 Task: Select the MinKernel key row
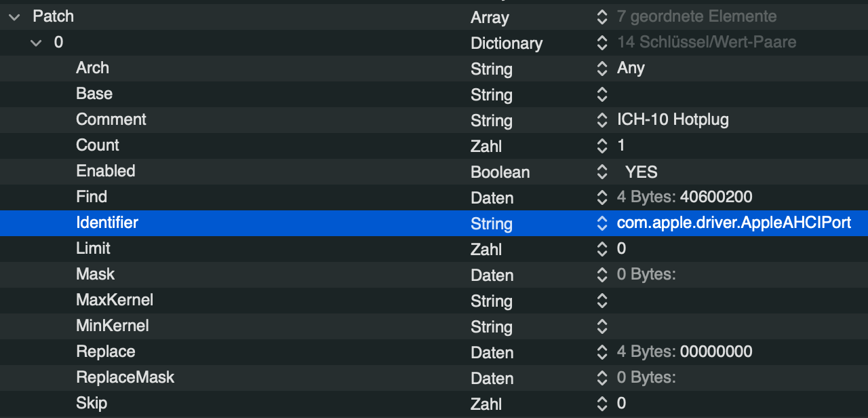[113, 326]
